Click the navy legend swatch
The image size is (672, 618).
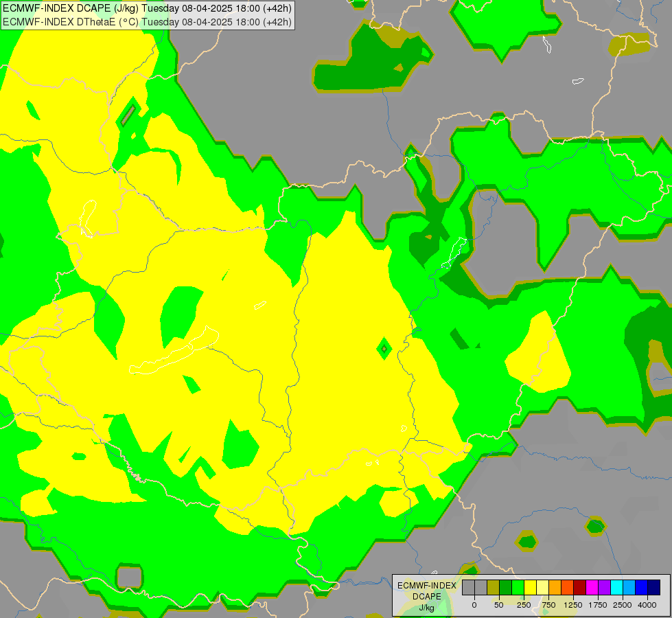(654, 588)
